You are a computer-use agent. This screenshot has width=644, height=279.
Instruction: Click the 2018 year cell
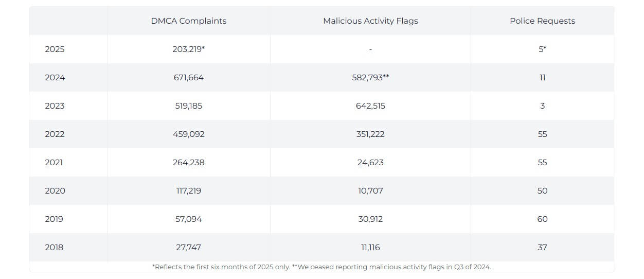53,248
